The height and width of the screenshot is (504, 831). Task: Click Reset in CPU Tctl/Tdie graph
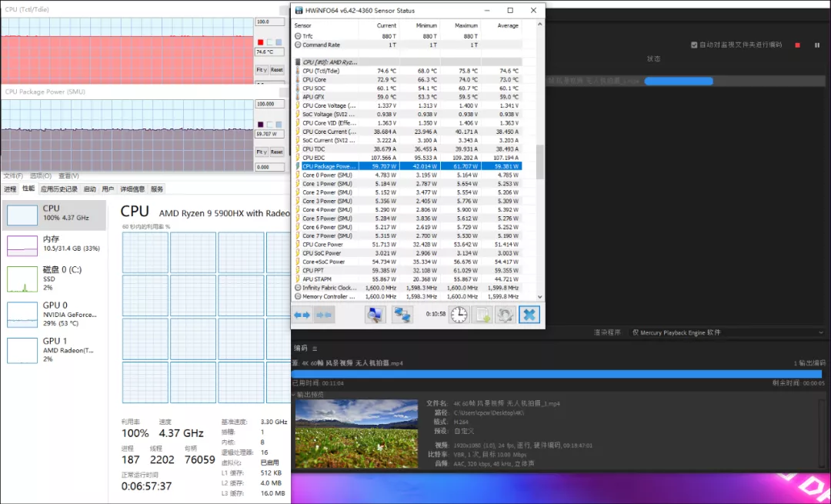pyautogui.click(x=277, y=69)
